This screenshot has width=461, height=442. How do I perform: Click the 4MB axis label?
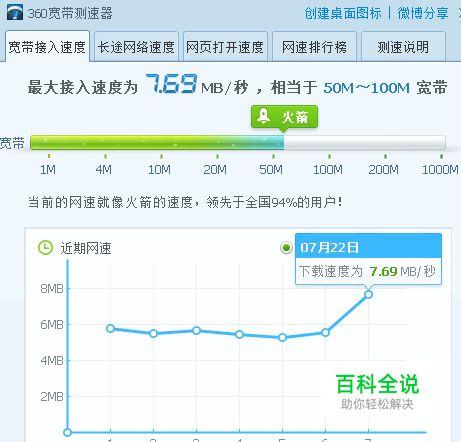pyautogui.click(x=52, y=360)
